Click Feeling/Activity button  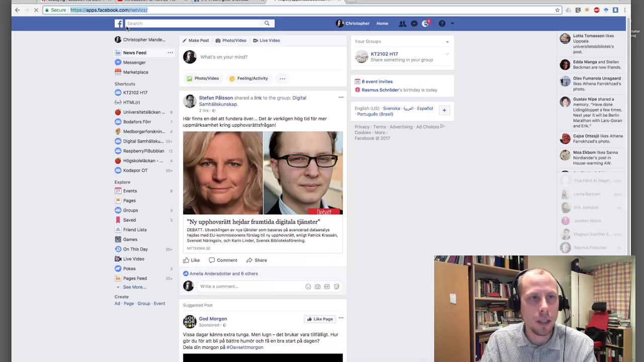(x=249, y=78)
